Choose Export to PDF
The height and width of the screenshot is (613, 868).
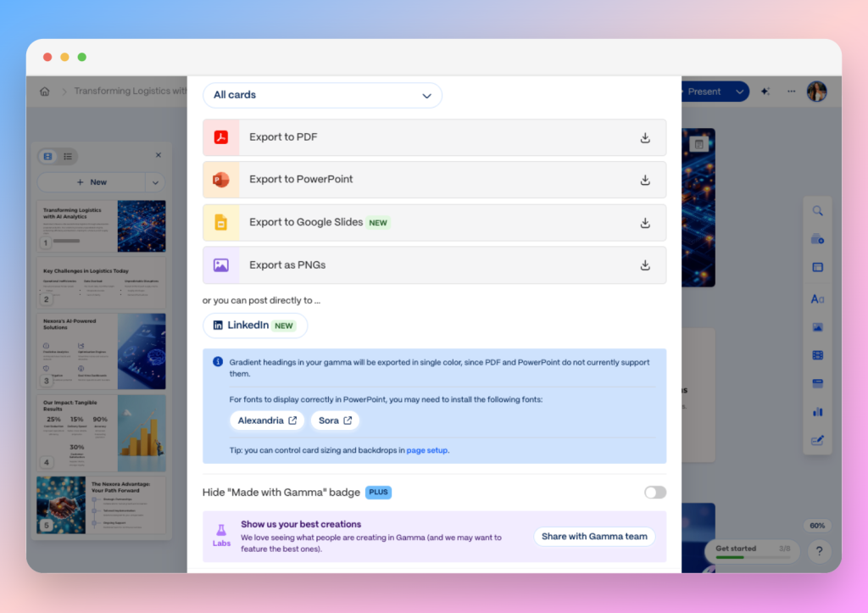point(435,137)
